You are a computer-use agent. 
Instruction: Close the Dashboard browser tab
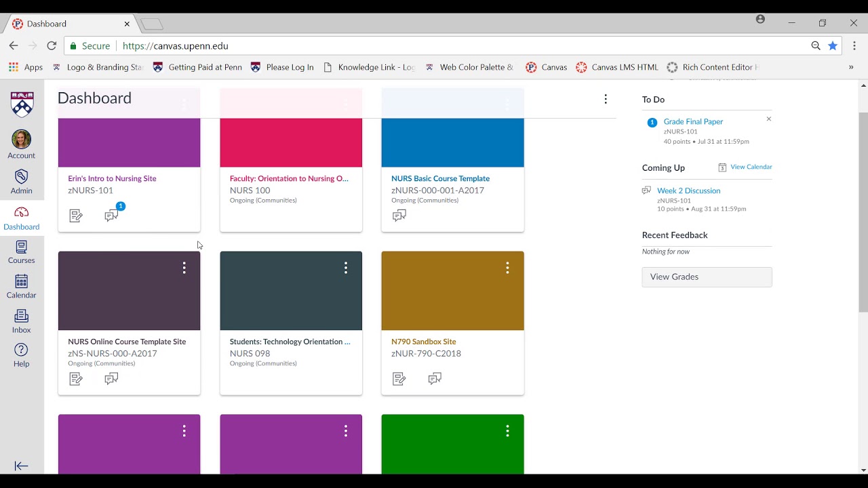[127, 24]
